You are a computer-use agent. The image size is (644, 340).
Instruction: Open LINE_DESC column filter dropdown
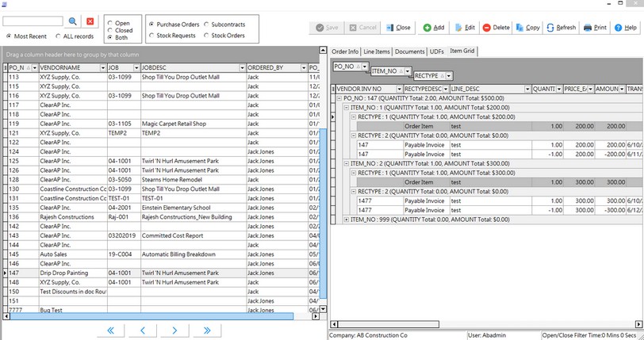[527, 89]
